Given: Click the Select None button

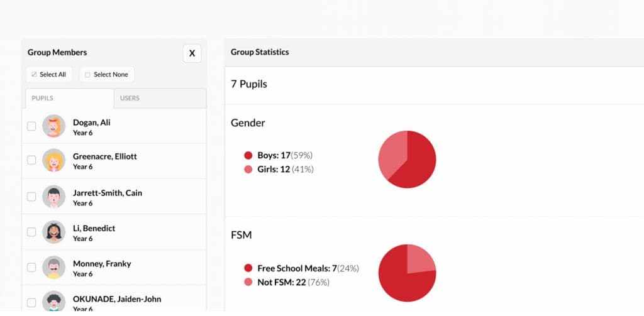Looking at the screenshot, I should [107, 75].
